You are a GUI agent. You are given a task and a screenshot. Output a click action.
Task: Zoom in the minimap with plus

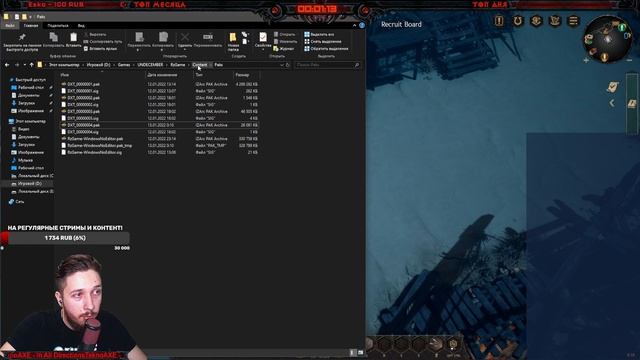pyautogui.click(x=586, y=60)
